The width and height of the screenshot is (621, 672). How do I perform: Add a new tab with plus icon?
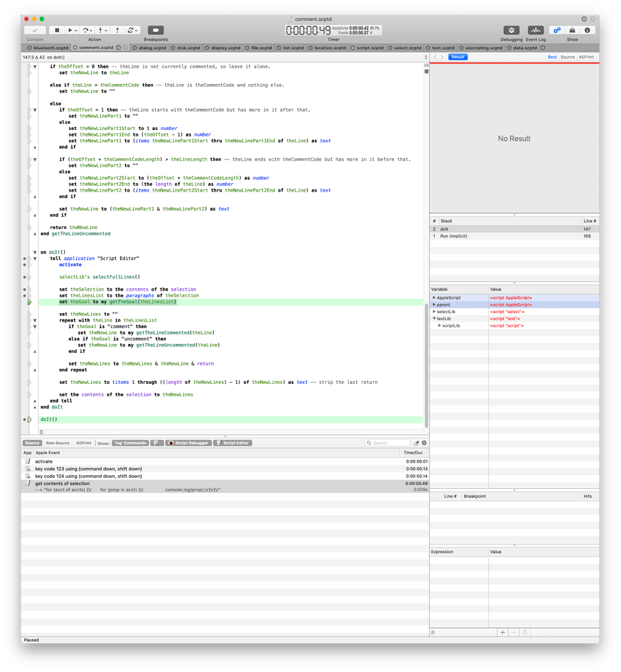click(542, 48)
